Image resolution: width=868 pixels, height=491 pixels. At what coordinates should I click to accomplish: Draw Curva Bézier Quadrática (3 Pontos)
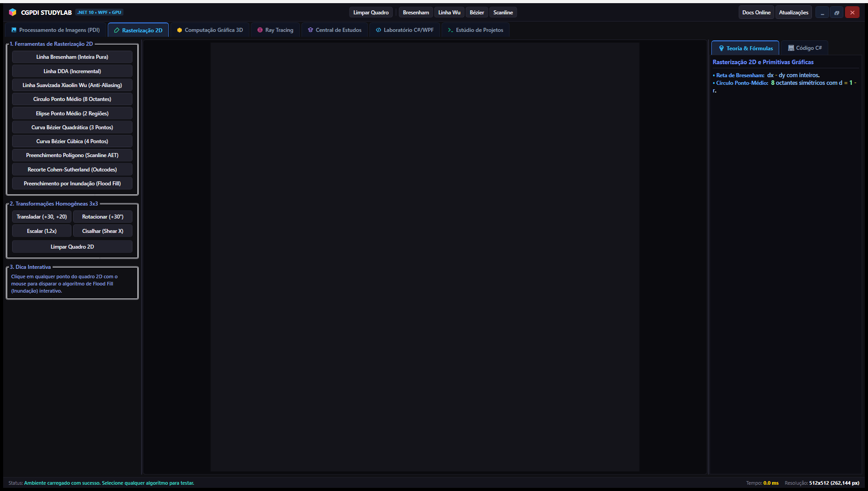[72, 127]
